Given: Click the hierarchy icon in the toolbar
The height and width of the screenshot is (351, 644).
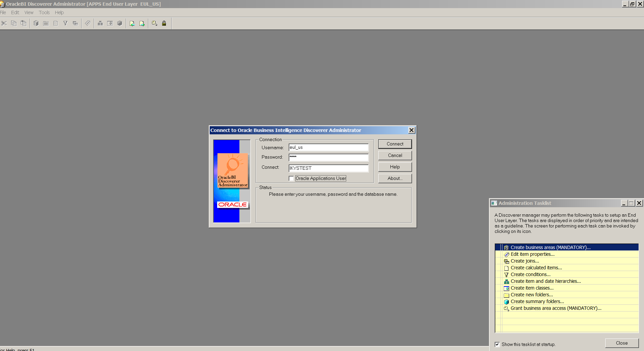Looking at the screenshot, I should [x=100, y=23].
